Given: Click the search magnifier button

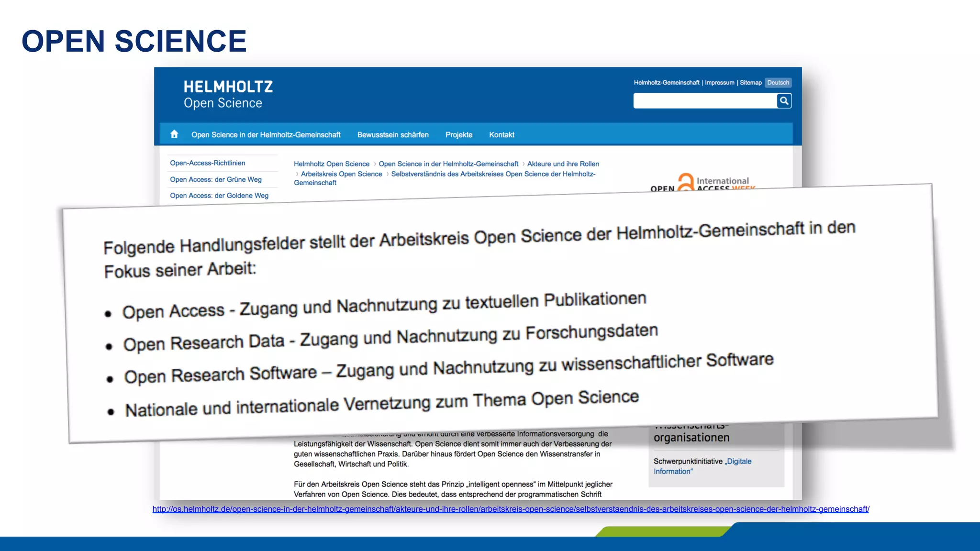Looking at the screenshot, I should click(784, 101).
